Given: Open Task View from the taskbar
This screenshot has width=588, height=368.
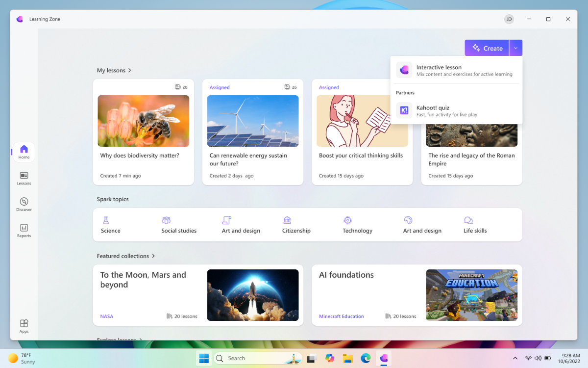Looking at the screenshot, I should coord(312,358).
